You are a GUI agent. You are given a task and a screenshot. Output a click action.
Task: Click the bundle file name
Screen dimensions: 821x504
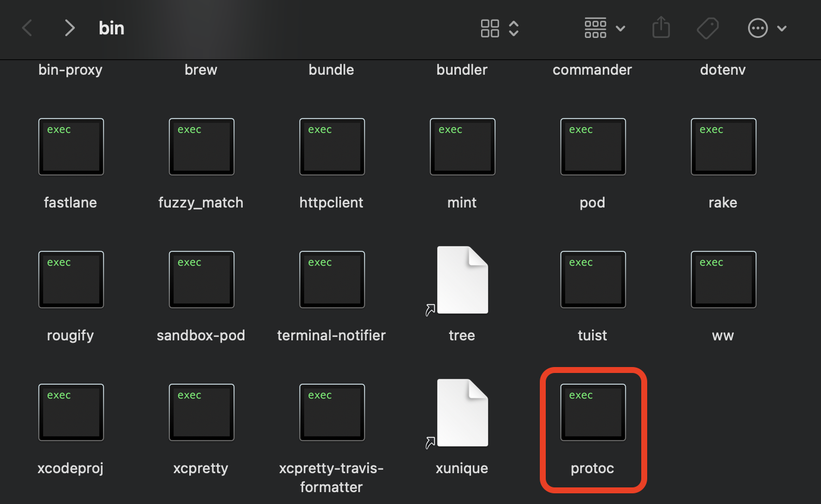(332, 70)
